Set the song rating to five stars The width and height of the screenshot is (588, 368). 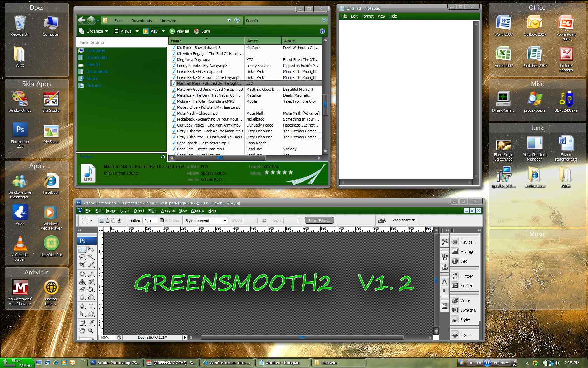coord(290,172)
